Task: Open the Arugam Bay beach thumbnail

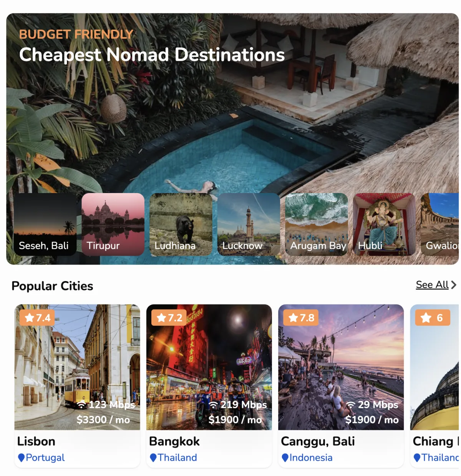Action: (317, 225)
